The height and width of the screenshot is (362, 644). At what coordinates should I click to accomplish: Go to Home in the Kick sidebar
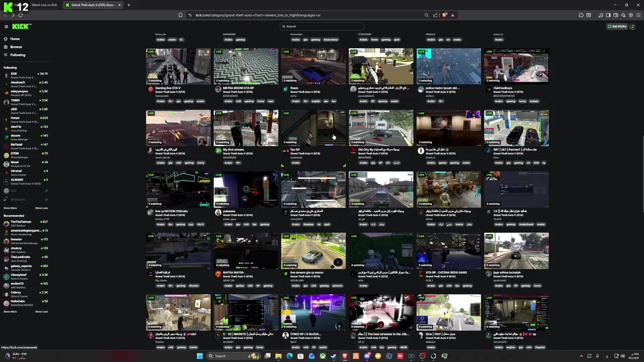[x=12, y=39]
